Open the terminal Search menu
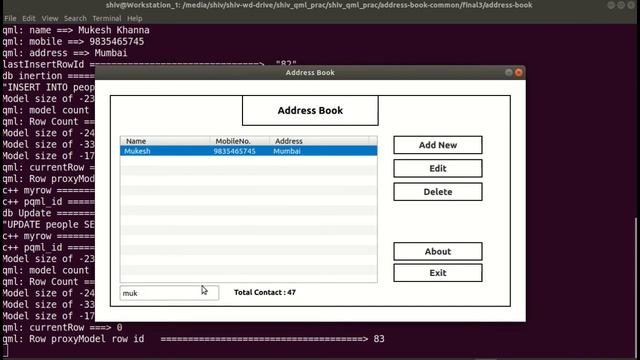 point(75,18)
